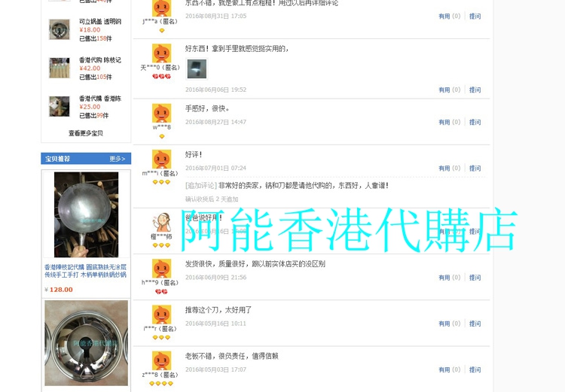Click 提问 on the 好评 review

click(x=475, y=168)
